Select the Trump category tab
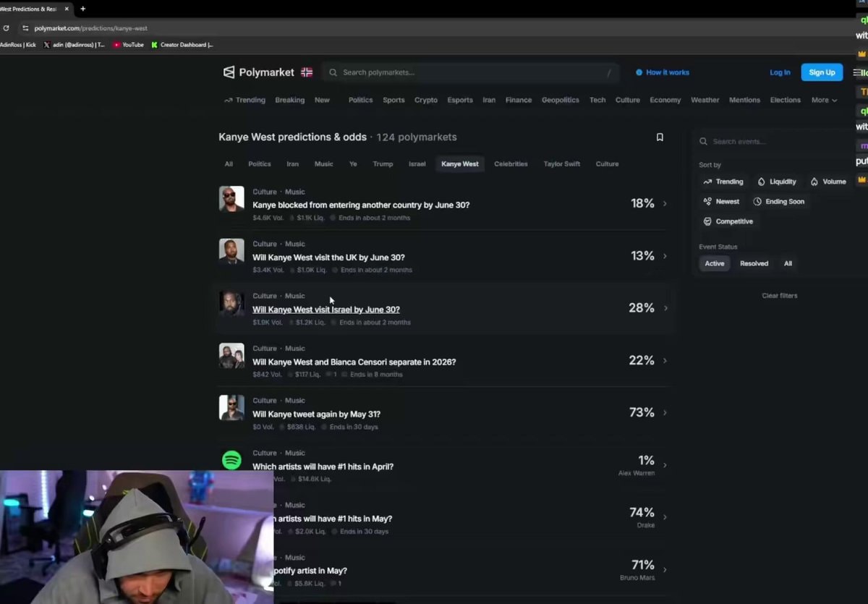This screenshot has width=868, height=604. [383, 164]
